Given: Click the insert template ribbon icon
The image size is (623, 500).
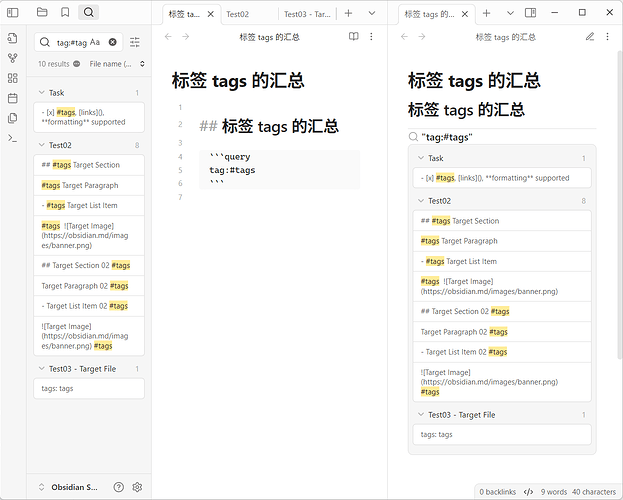Looking at the screenshot, I should click(x=13, y=118).
